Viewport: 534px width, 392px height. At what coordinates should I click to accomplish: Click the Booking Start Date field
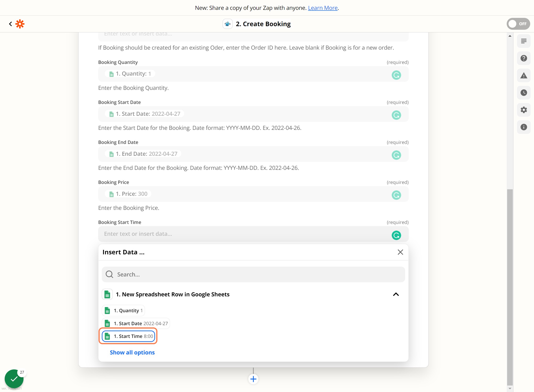point(253,114)
